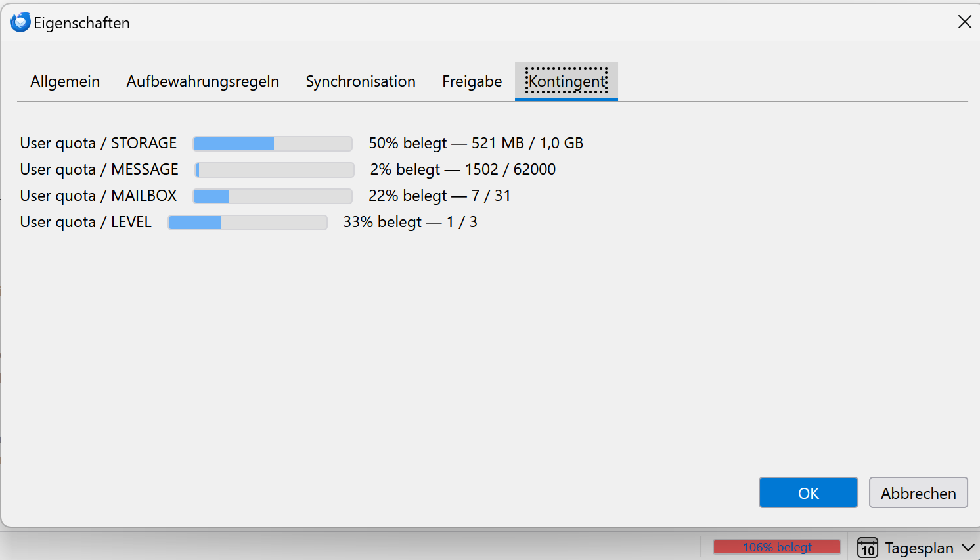Switch to the Allgemein tab

tap(65, 81)
